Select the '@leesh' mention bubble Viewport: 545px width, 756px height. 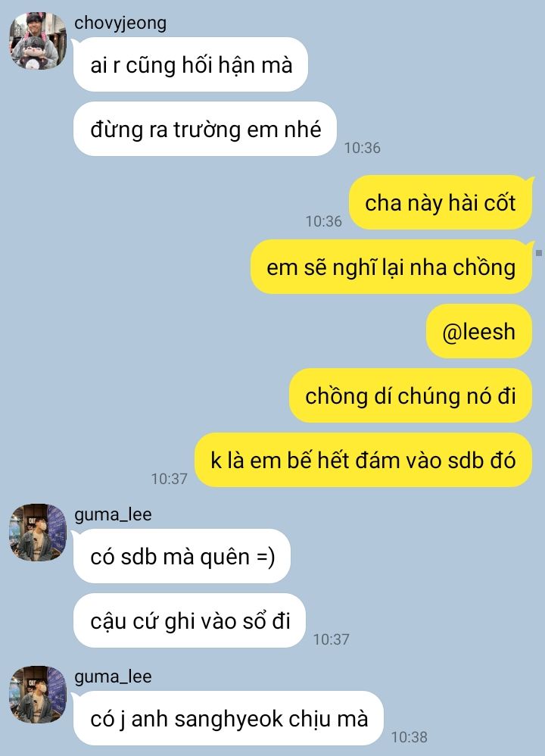pyautogui.click(x=479, y=331)
